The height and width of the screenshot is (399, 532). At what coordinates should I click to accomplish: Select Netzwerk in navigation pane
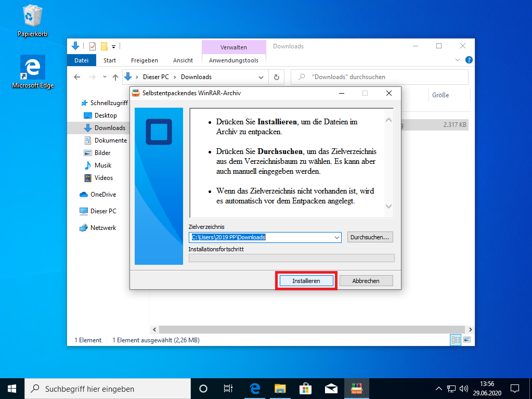(x=98, y=228)
